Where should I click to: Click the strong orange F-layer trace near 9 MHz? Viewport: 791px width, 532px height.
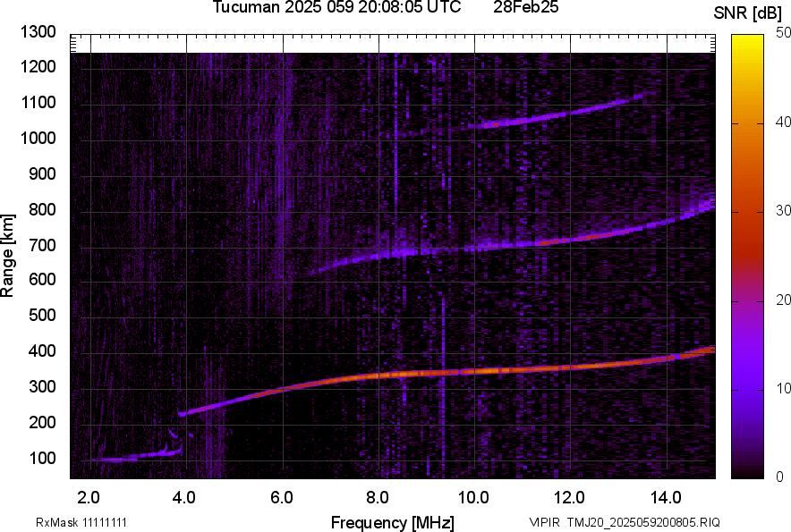tap(429, 373)
